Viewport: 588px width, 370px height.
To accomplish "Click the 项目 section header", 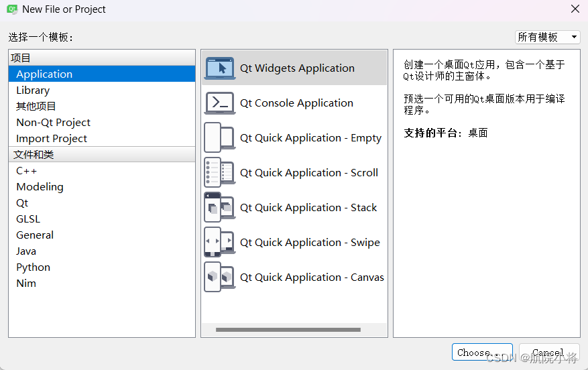I will pos(102,58).
